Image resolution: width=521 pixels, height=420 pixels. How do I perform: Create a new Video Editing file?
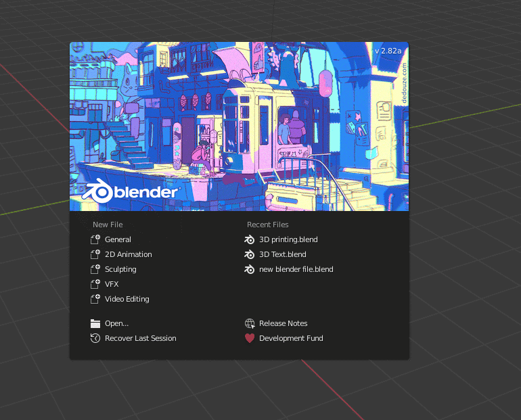(127, 299)
